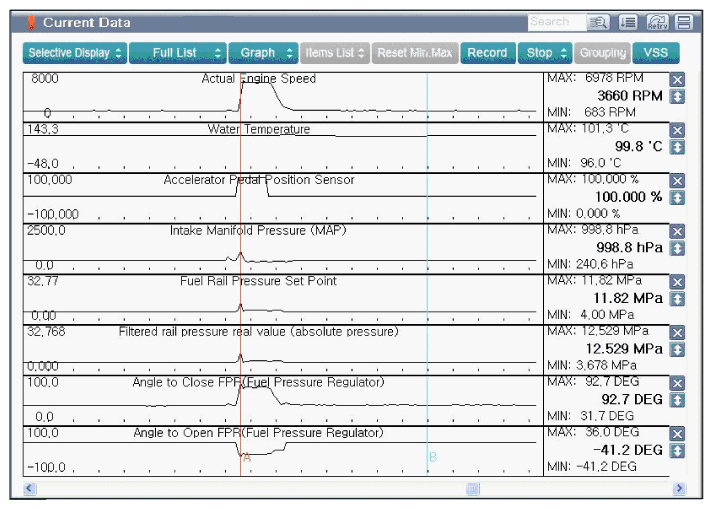Click the 998.8 hPa current value
The height and width of the screenshot is (509, 713).
pos(629,247)
